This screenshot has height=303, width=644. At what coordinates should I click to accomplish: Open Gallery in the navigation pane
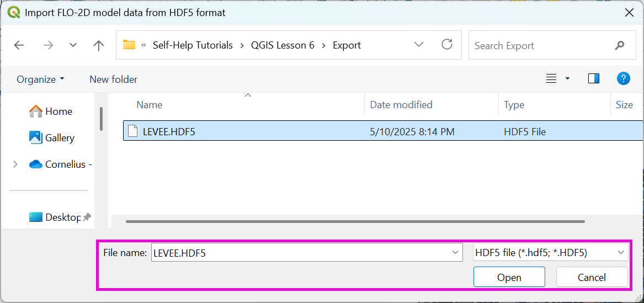point(60,138)
